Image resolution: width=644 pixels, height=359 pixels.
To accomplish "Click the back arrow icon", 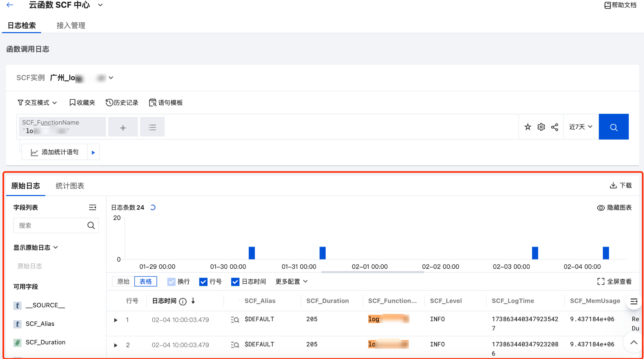I will [x=10, y=5].
